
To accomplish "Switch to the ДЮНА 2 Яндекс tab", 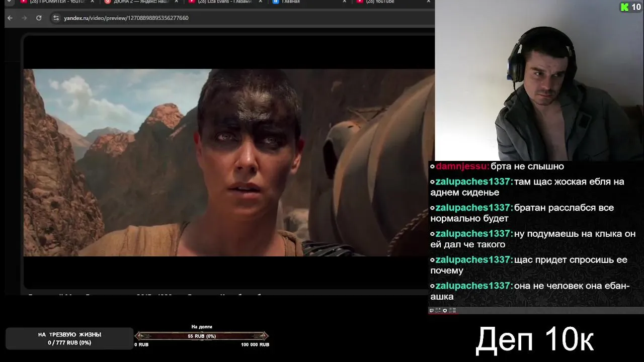I will coord(142,2).
